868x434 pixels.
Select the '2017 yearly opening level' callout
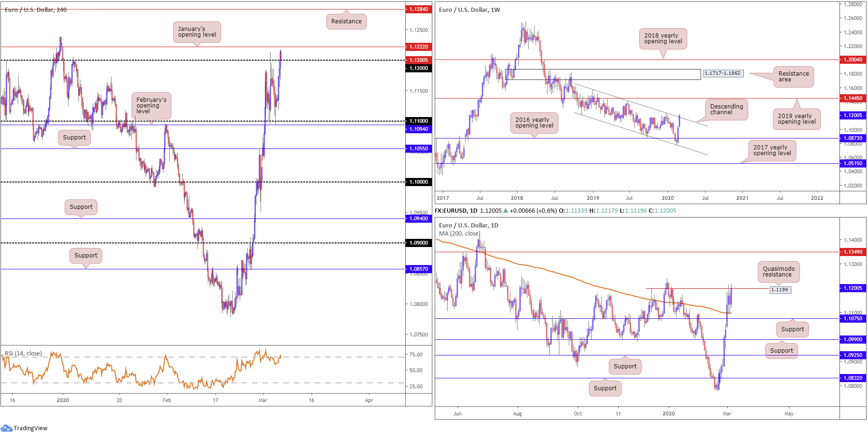772,150
